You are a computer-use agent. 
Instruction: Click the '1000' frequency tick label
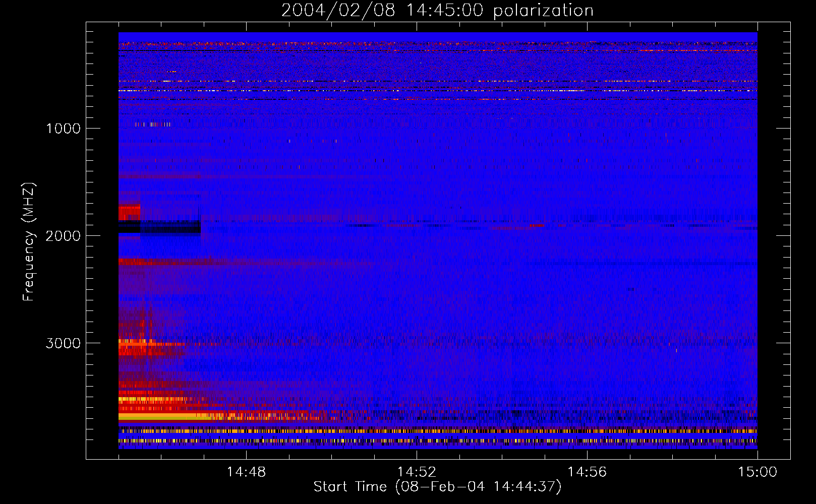point(63,129)
